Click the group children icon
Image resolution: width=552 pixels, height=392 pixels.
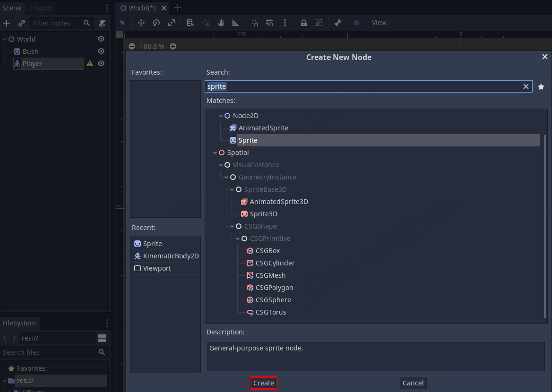(x=319, y=23)
